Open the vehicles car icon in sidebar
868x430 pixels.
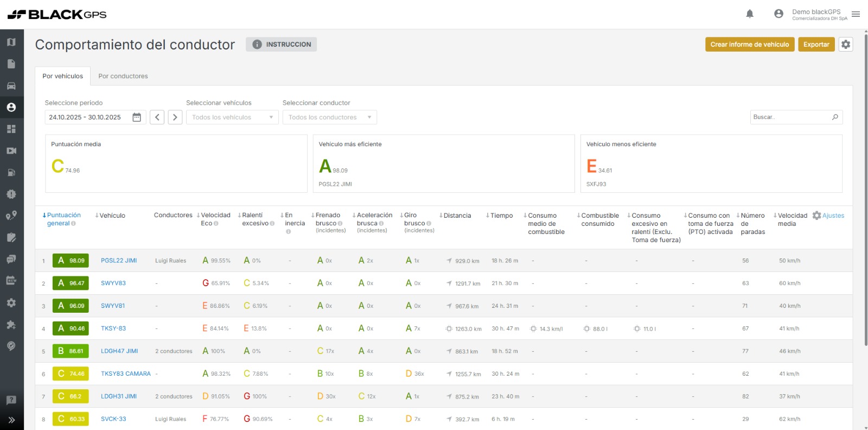click(x=11, y=86)
